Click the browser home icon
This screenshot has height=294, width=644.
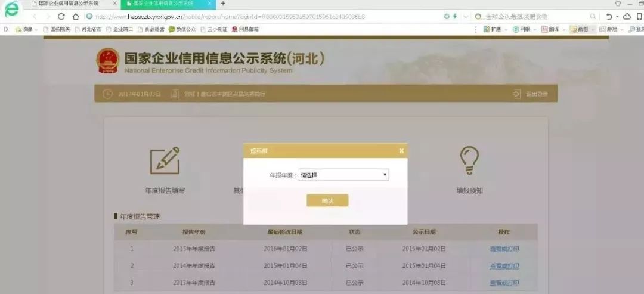coord(76,17)
